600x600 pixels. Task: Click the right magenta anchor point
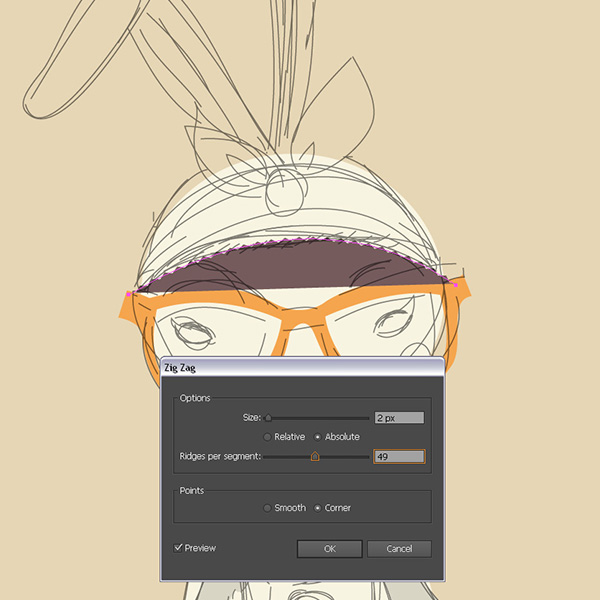[456, 285]
